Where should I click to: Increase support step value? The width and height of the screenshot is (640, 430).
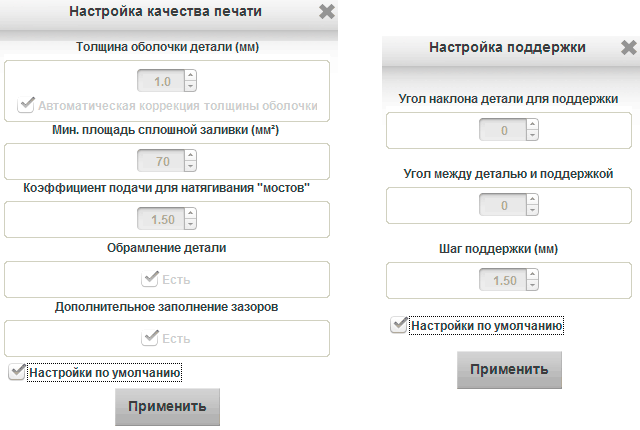pyautogui.click(x=532, y=275)
